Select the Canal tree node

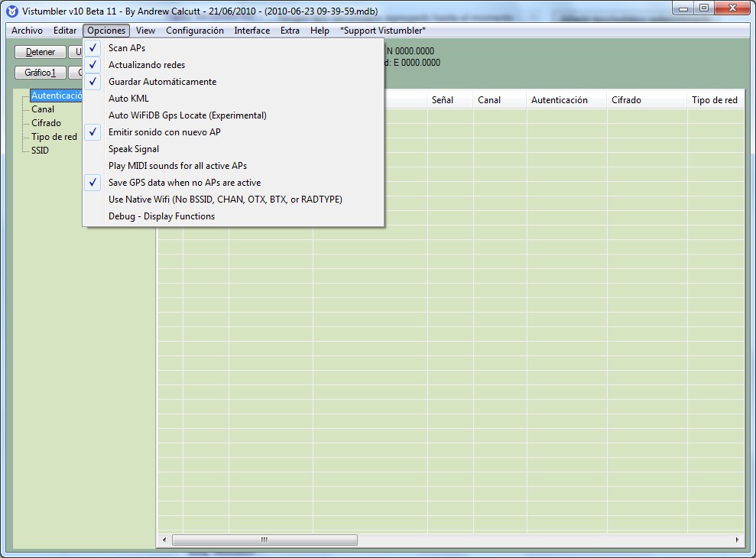[43, 109]
